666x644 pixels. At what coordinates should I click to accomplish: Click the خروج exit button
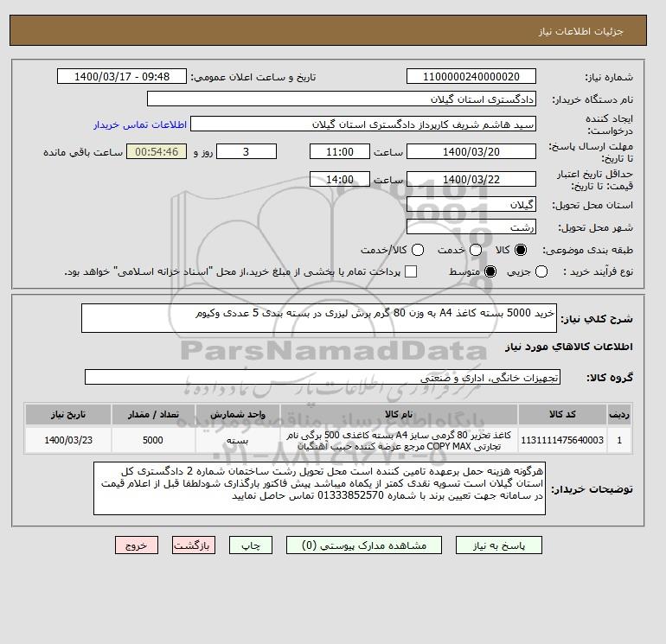[137, 545]
